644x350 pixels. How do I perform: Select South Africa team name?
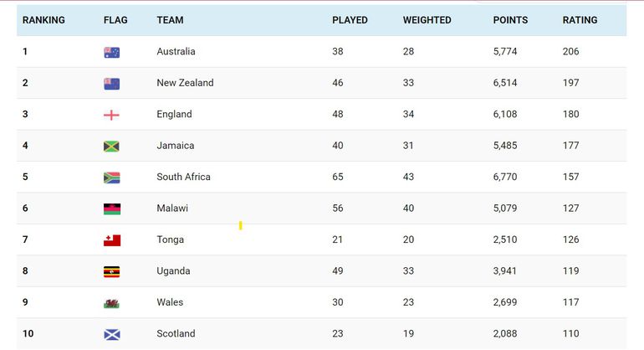point(183,178)
